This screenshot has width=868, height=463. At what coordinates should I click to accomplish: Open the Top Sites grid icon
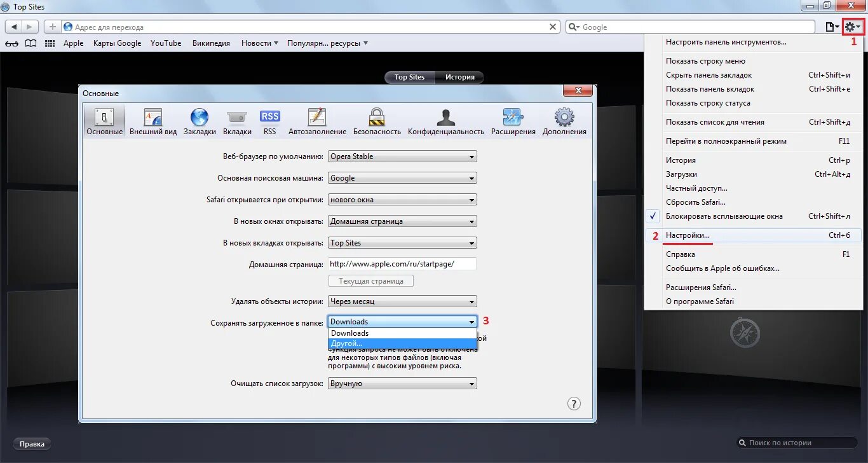[50, 43]
